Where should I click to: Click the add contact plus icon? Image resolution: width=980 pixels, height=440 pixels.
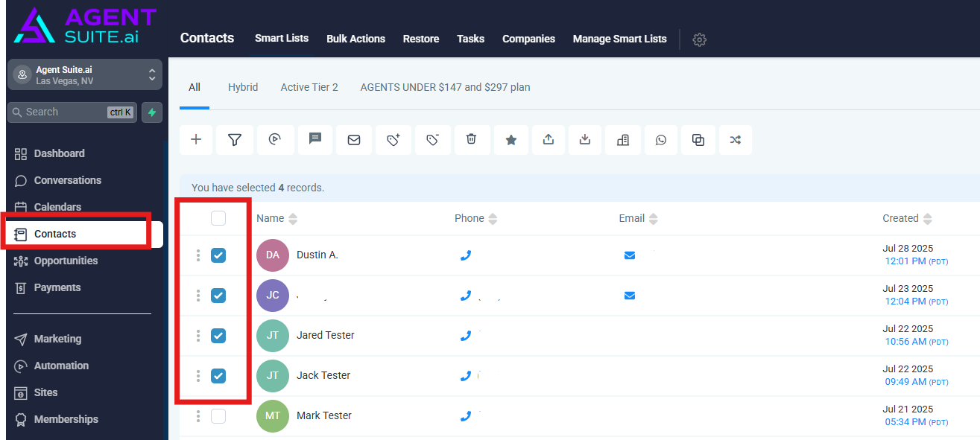[x=196, y=140]
